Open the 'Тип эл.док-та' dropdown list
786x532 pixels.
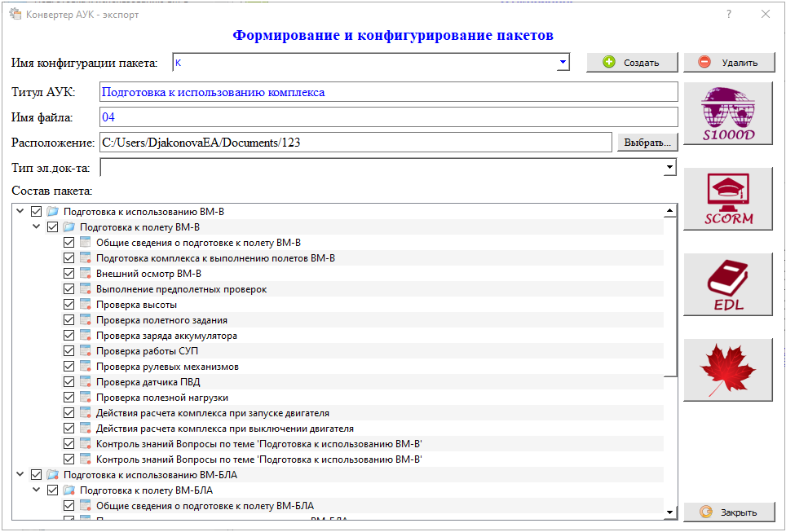tap(669, 167)
